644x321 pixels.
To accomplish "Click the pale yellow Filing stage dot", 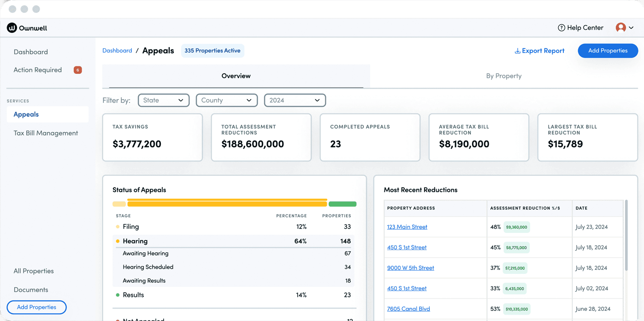I will pos(118,227).
